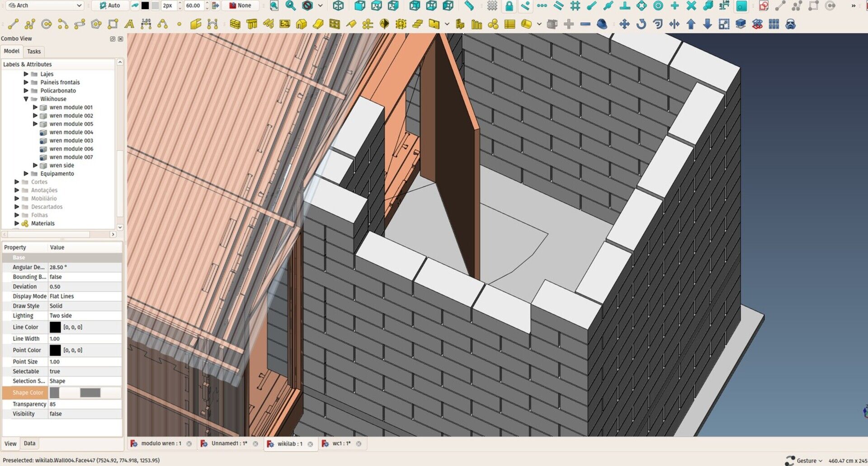
Task: Click the None active group button
Action: [240, 5]
